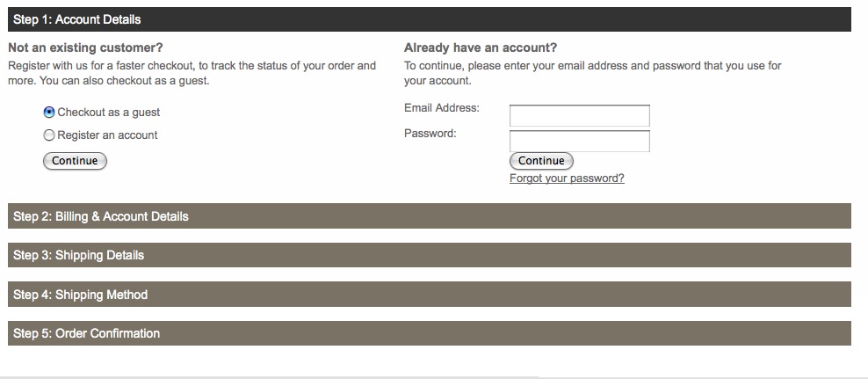Click Continue below the Password field
The width and height of the screenshot is (868, 379).
541,161
